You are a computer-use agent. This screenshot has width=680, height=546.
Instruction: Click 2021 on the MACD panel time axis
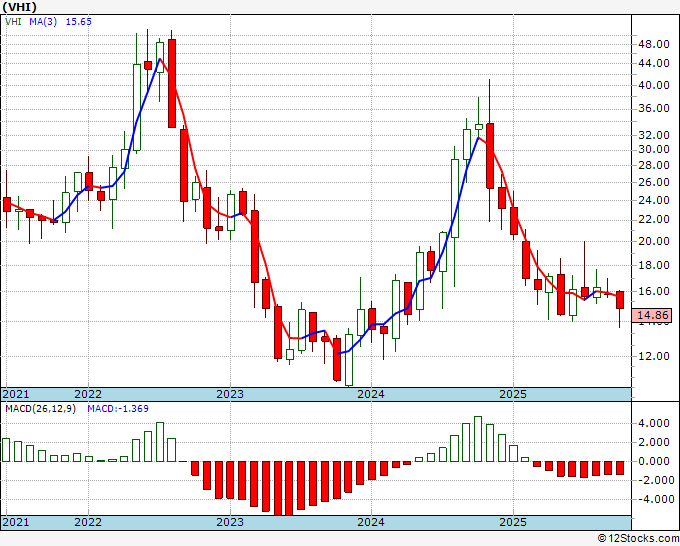tap(16, 522)
